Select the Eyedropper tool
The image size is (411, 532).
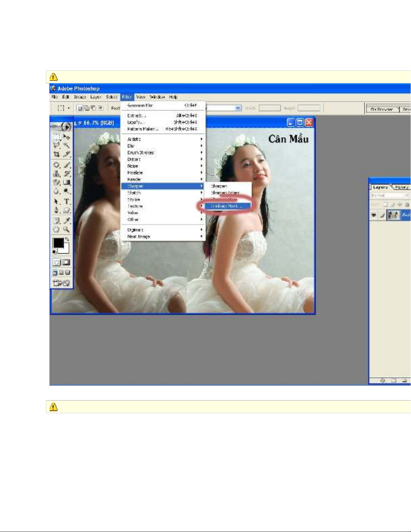tap(67, 221)
